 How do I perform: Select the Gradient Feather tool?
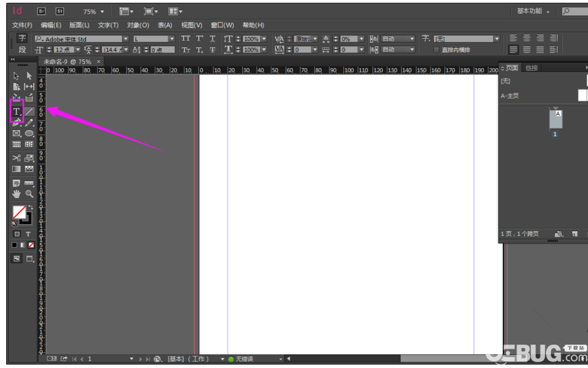(30, 169)
